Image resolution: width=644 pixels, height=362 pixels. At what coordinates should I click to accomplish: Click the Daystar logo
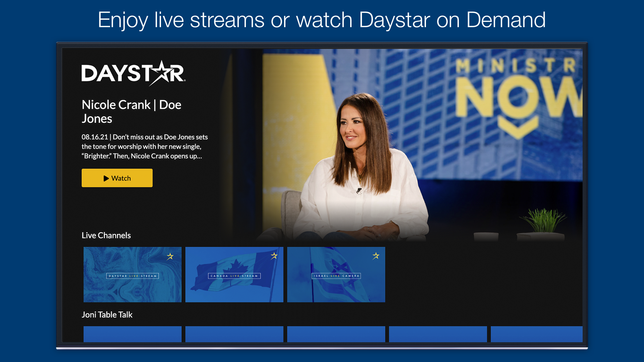click(133, 73)
